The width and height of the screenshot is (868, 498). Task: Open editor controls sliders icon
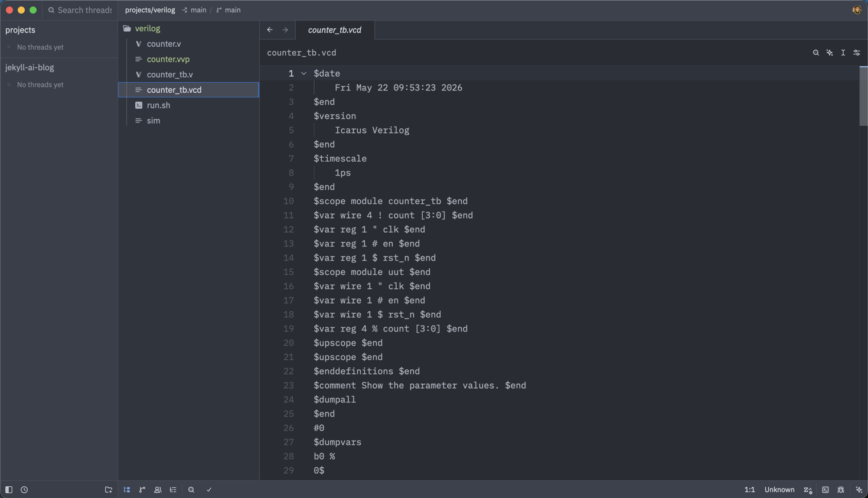click(857, 53)
